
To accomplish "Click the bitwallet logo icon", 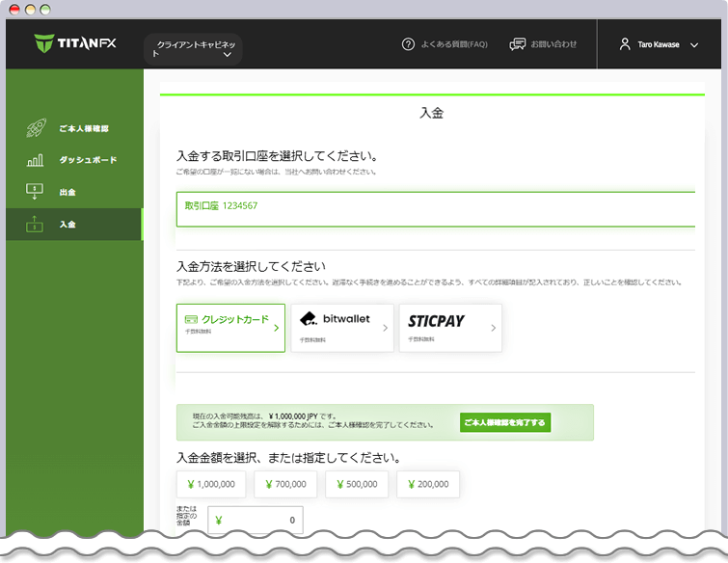I will (x=309, y=319).
